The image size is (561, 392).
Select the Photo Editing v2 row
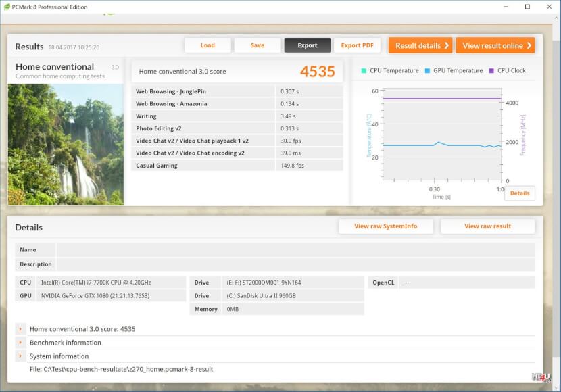[x=237, y=128]
